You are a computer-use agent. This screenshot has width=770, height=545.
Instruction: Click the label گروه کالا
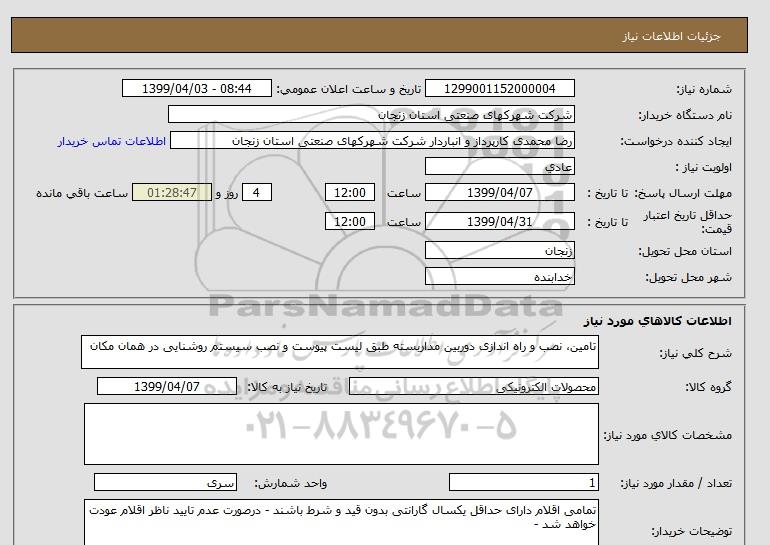point(708,387)
